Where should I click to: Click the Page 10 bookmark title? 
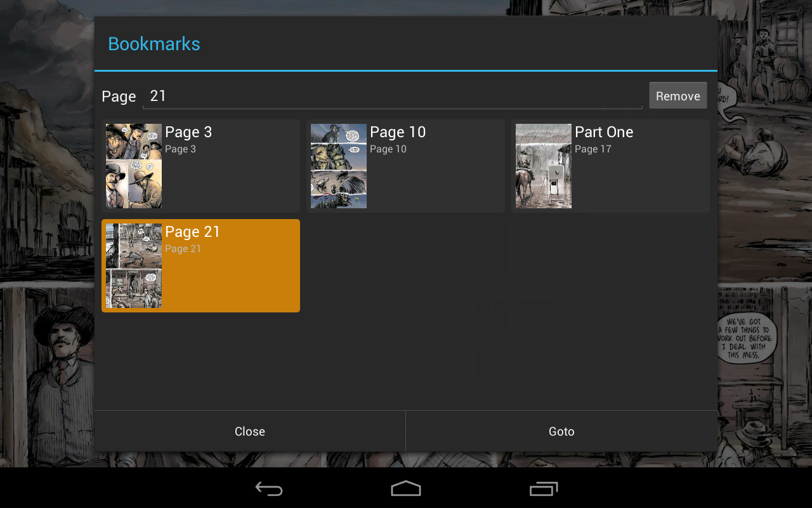398,132
